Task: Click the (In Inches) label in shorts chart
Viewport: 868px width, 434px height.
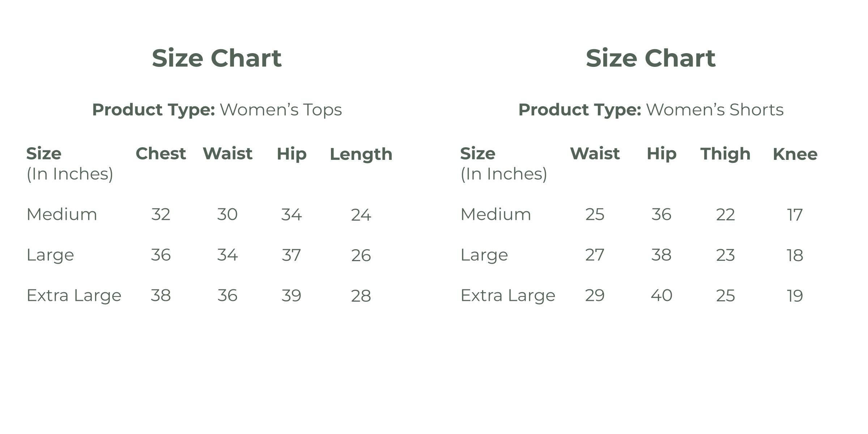Action: pos(504,174)
